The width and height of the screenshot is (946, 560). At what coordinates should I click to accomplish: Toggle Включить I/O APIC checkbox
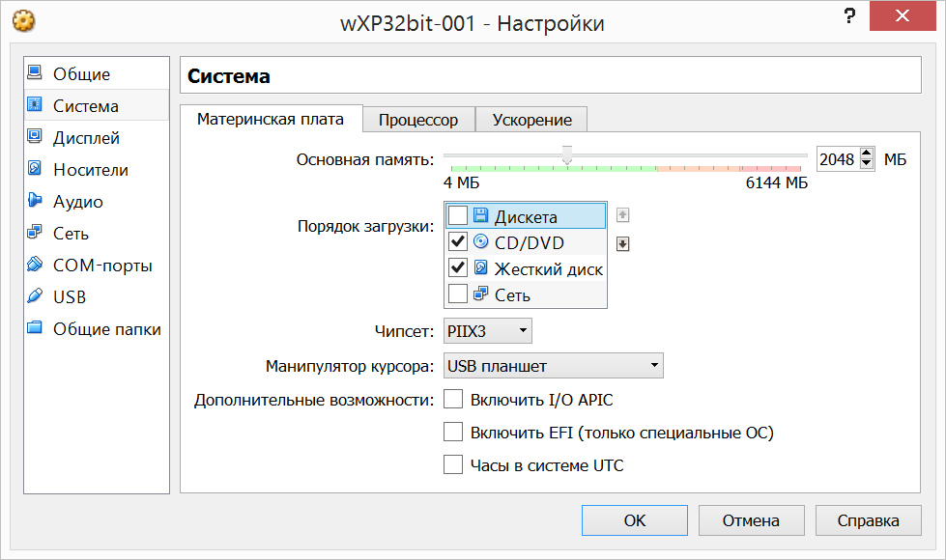point(453,399)
